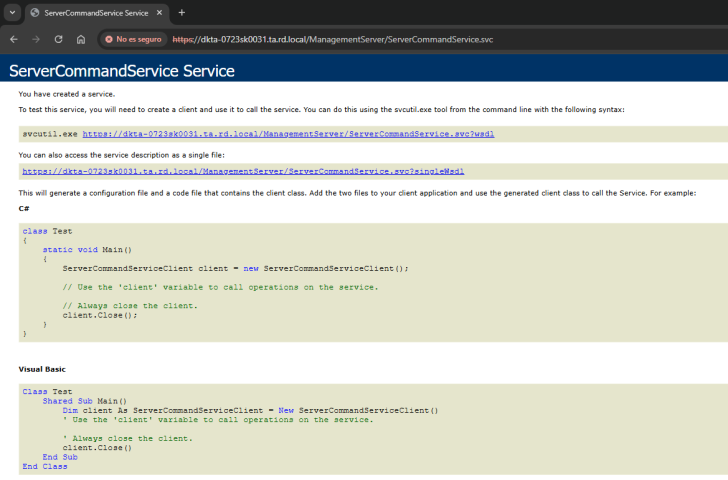This screenshot has height=480, width=728.
Task: Click the globe favicon on the browser tab
Action: [35, 13]
